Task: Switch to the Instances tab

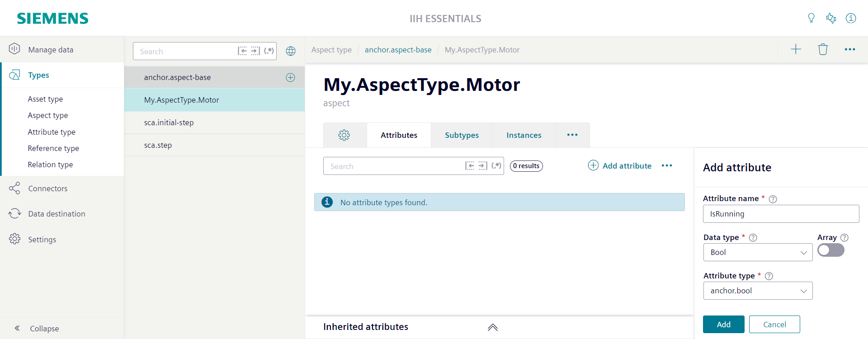Action: pos(524,135)
